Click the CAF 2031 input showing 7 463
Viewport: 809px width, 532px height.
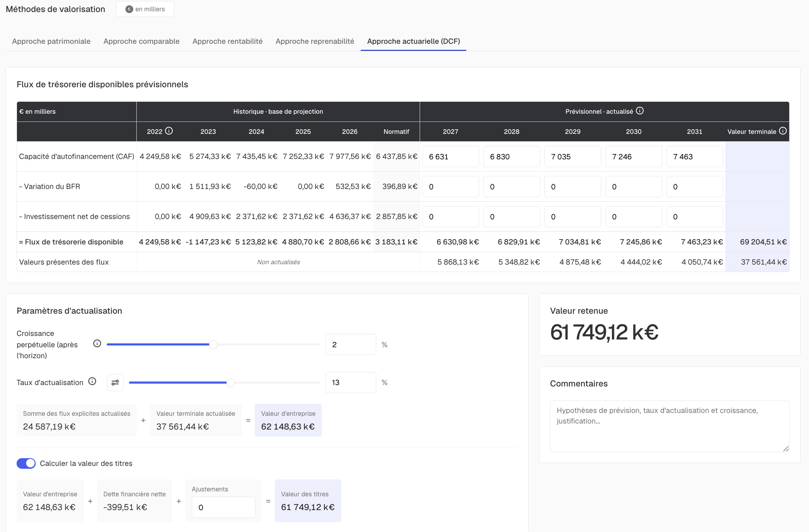tap(695, 156)
